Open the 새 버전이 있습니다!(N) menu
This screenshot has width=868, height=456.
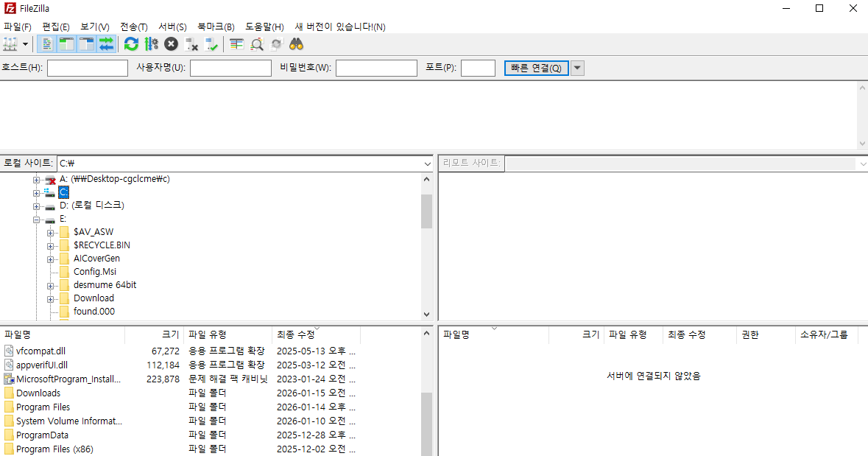click(340, 27)
